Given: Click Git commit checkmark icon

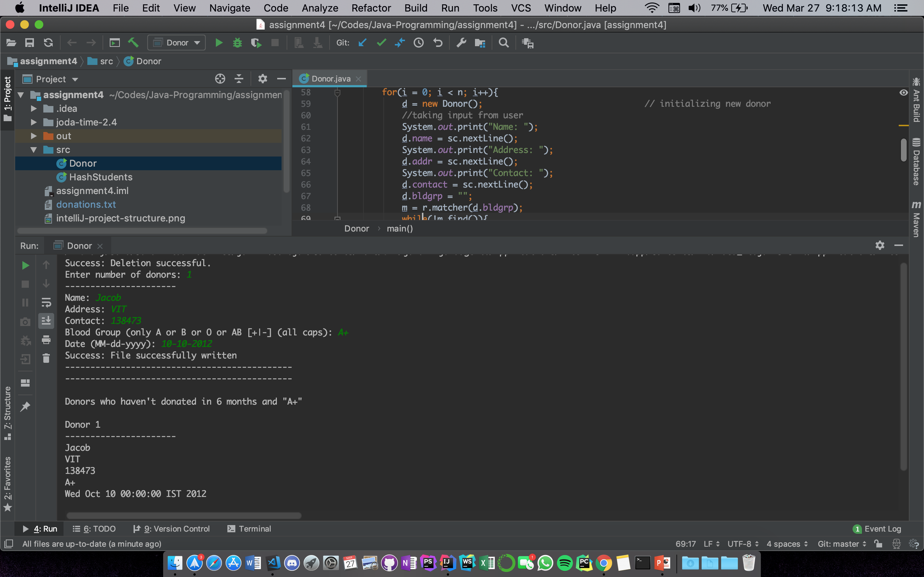Looking at the screenshot, I should 381,43.
